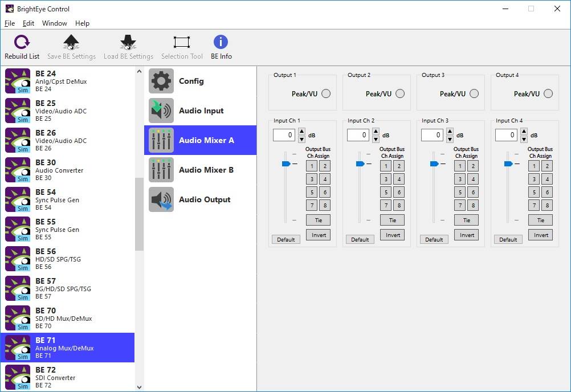Click the Default button for Input Ch 1
Screen dimensions: 571x392
click(286, 239)
